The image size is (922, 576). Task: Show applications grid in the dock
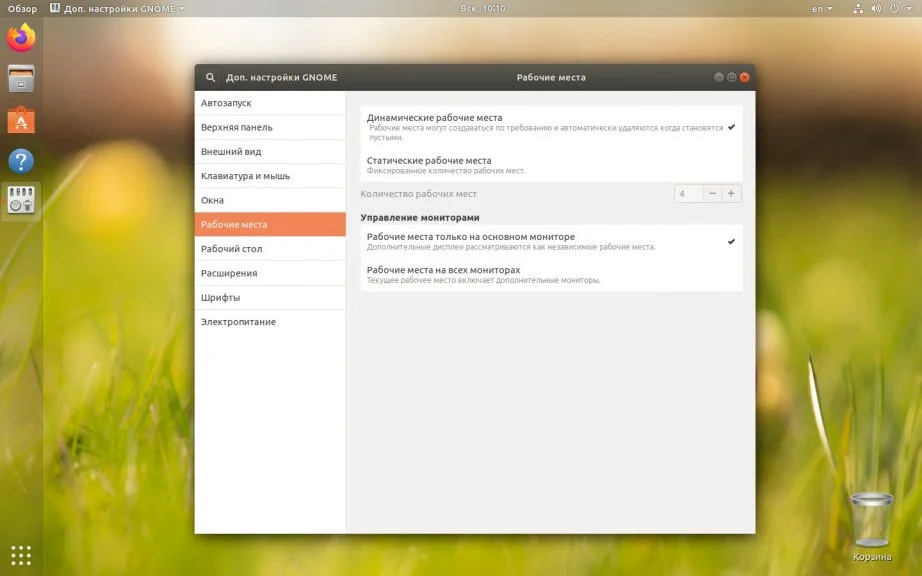tap(21, 555)
